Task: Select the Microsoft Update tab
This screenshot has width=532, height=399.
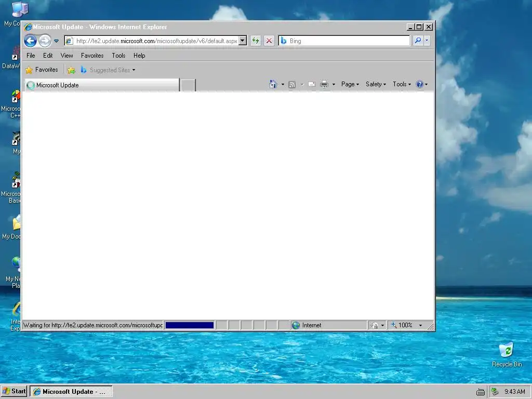Action: tap(102, 85)
